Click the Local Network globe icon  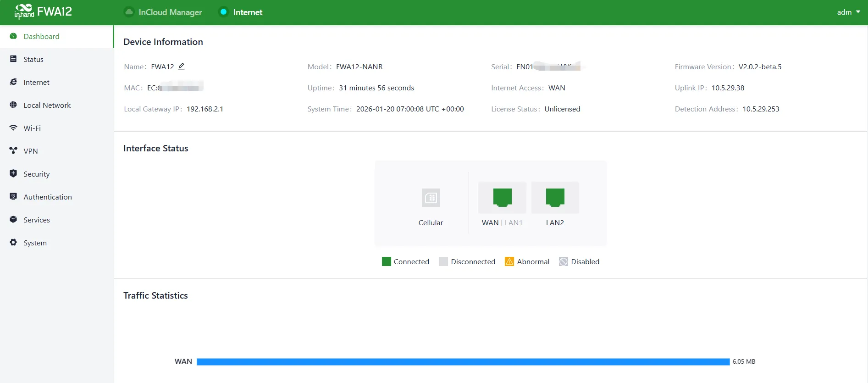coord(13,105)
